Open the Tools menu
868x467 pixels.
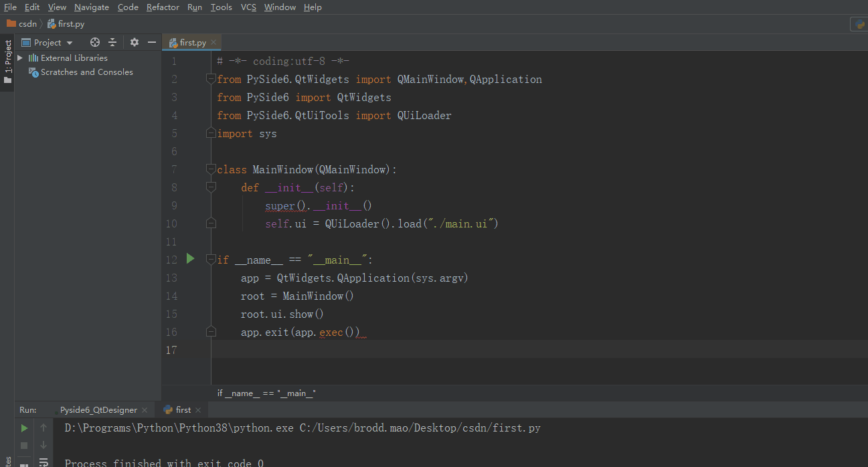[221, 7]
